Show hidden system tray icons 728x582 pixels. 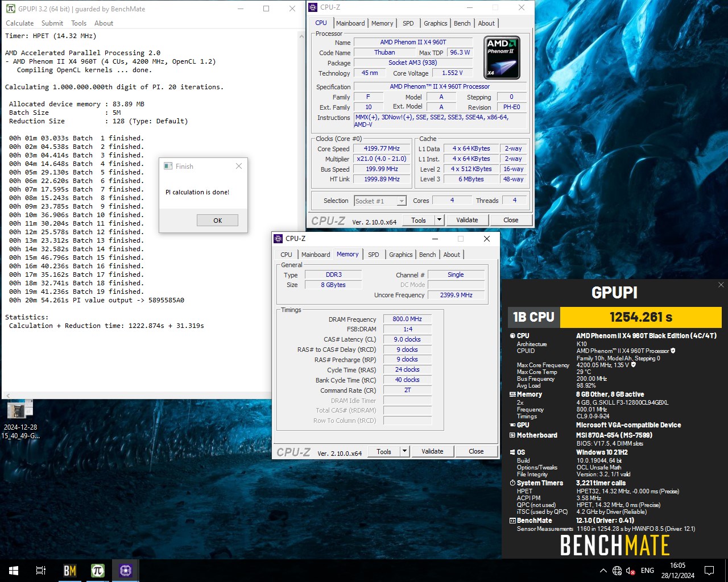tap(603, 571)
